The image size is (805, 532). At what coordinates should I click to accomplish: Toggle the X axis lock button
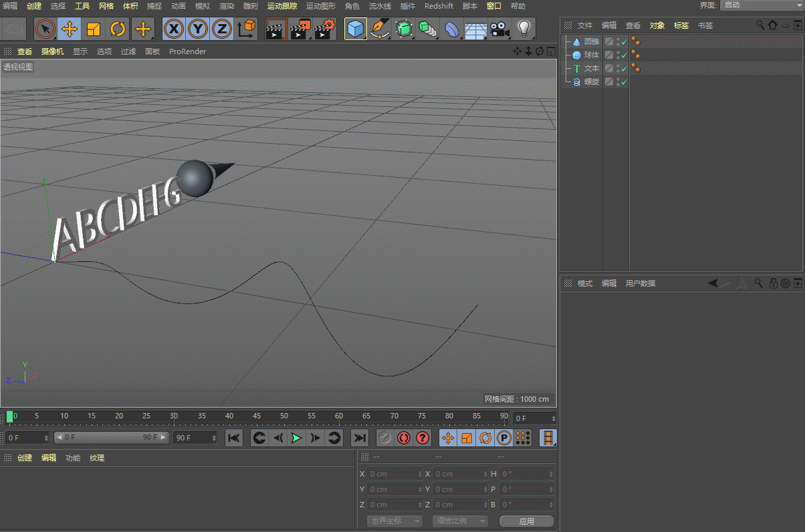(x=174, y=29)
